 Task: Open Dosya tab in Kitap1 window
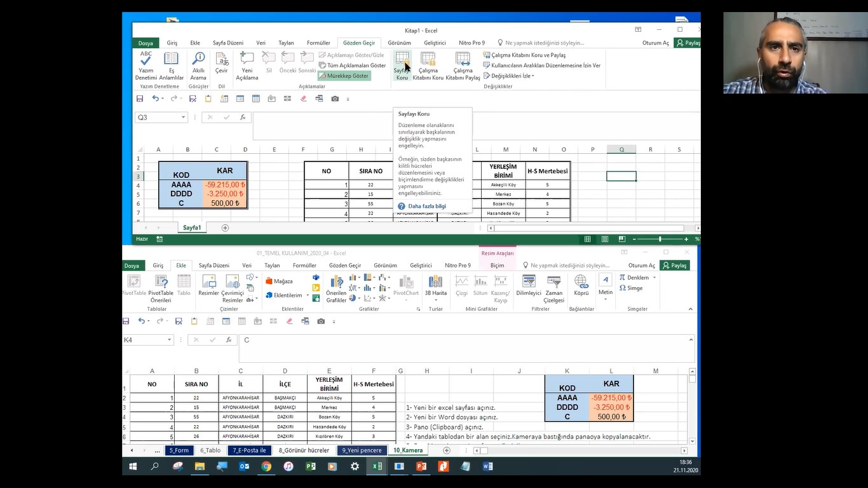(146, 43)
